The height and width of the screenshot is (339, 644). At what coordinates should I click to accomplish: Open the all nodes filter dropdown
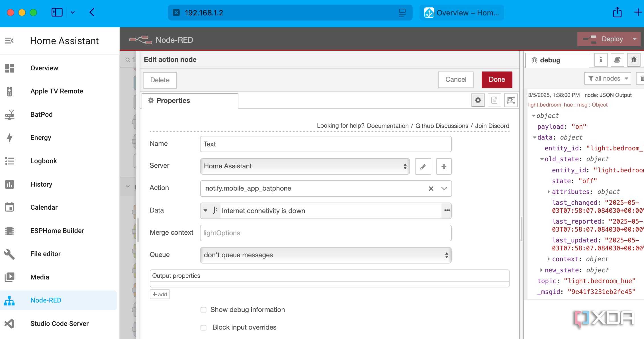[608, 79]
